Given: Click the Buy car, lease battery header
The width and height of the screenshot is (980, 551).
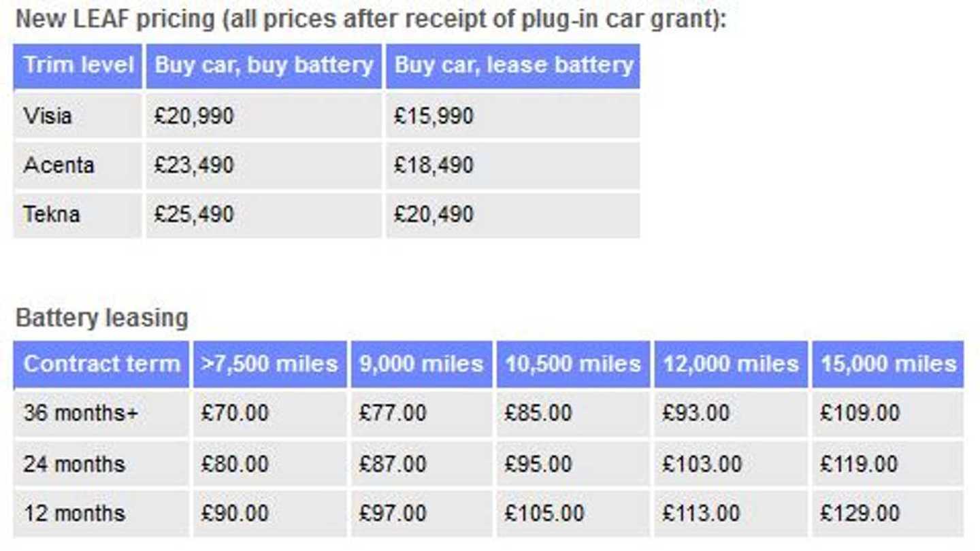Looking at the screenshot, I should coord(513,65).
